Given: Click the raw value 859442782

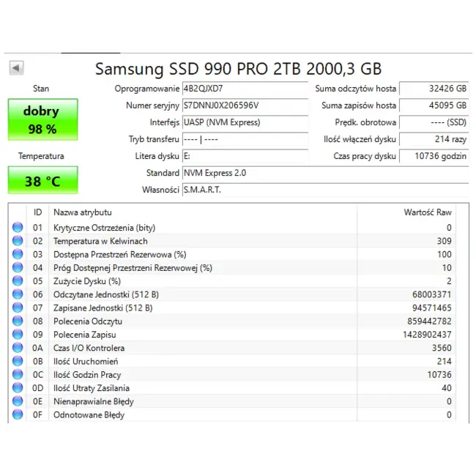Looking at the screenshot, I should click(x=429, y=321).
